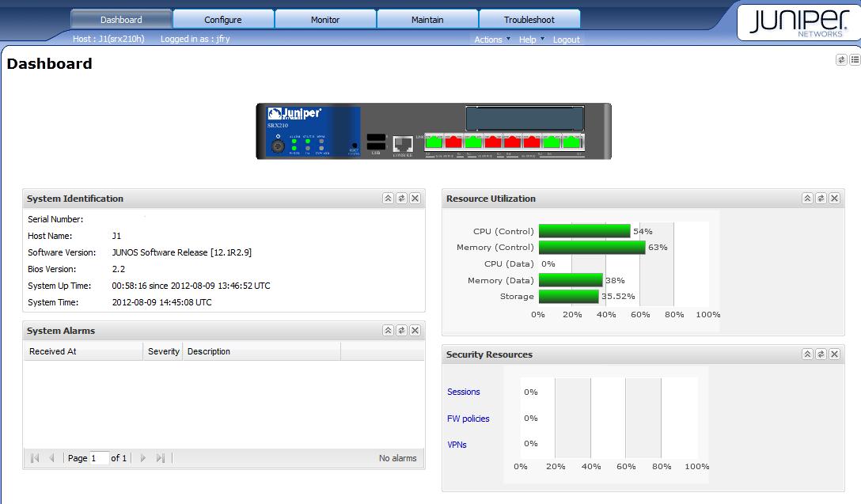This screenshot has height=504, width=861.
Task: Sort alarms by Description column
Action: point(261,351)
